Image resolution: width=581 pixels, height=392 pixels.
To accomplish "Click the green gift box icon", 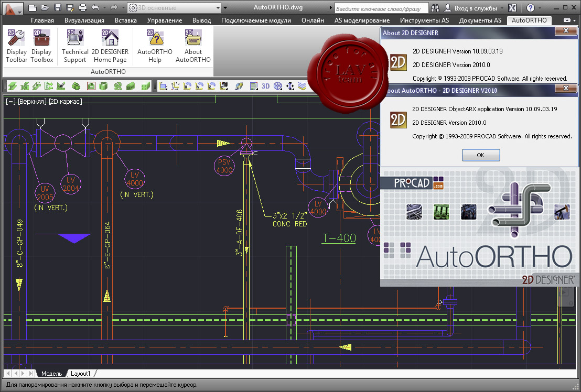I will [103, 86].
